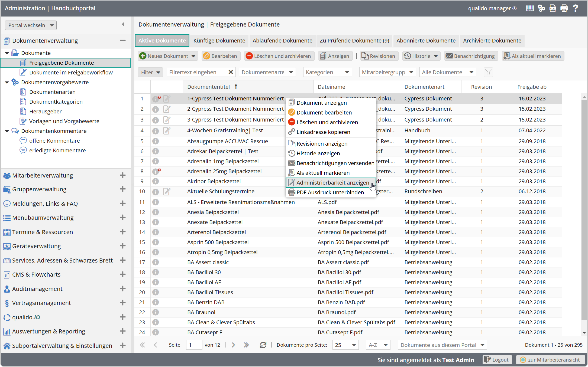Screen dimensions: 588x367
Task: Open help question mark icon
Action: (x=576, y=8)
